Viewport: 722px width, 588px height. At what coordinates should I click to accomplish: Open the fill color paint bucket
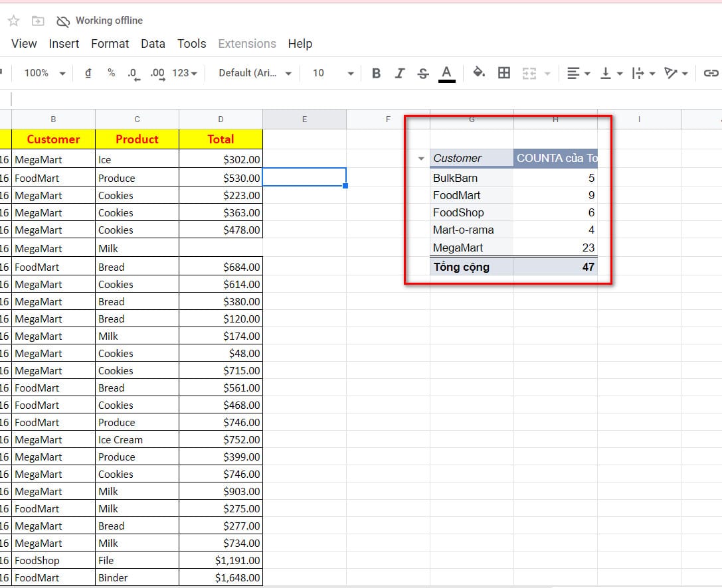point(478,73)
